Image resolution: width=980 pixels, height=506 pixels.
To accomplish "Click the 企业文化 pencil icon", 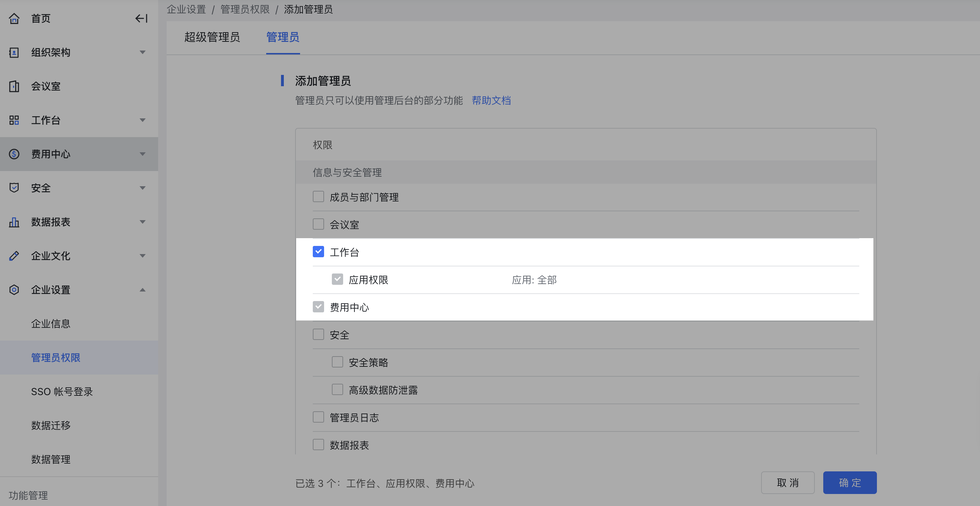I will (x=14, y=256).
